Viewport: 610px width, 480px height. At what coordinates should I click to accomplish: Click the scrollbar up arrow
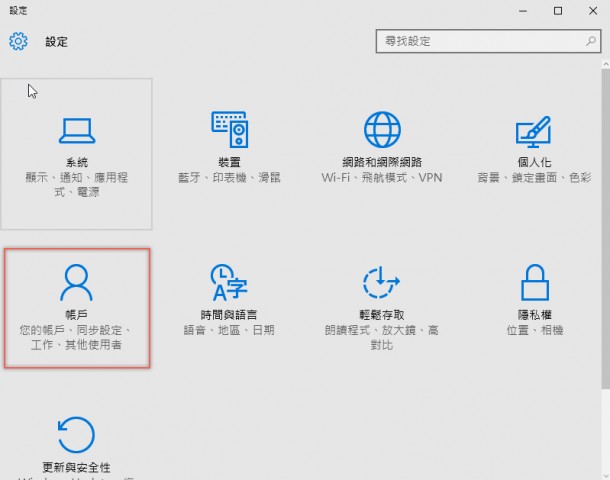[606, 63]
